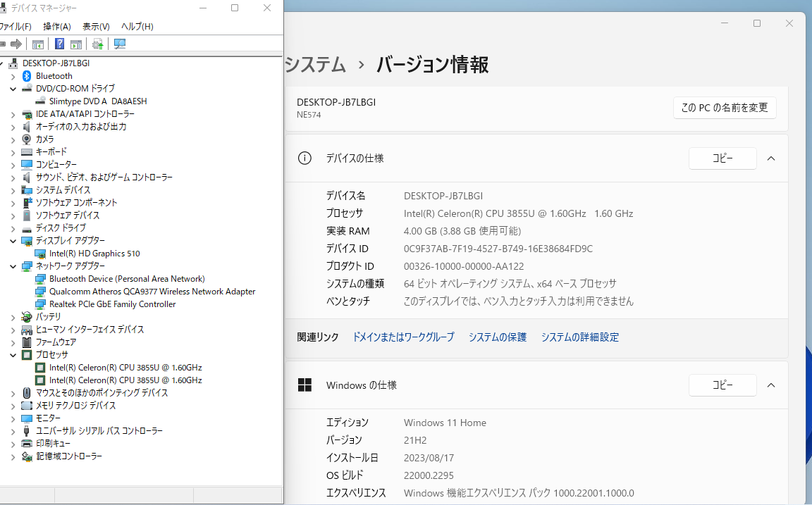The width and height of the screenshot is (812, 505).
Task: Click the DESKTOP-JB7LBGI root computer icon
Action: [x=13, y=63]
